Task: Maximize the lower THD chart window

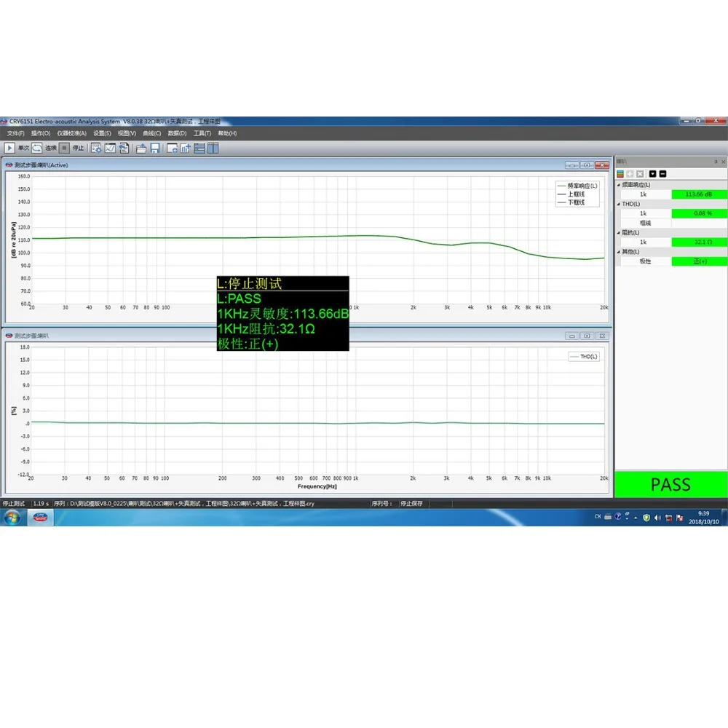Action: click(587, 336)
